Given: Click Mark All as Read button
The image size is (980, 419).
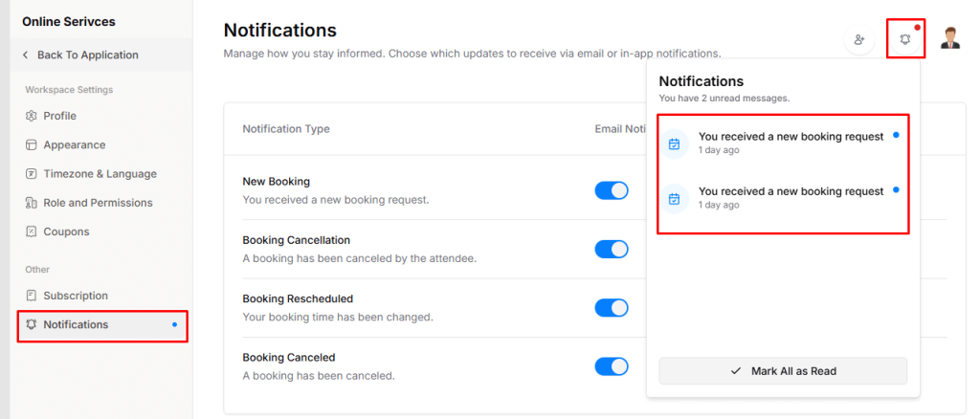Looking at the screenshot, I should pos(783,370).
